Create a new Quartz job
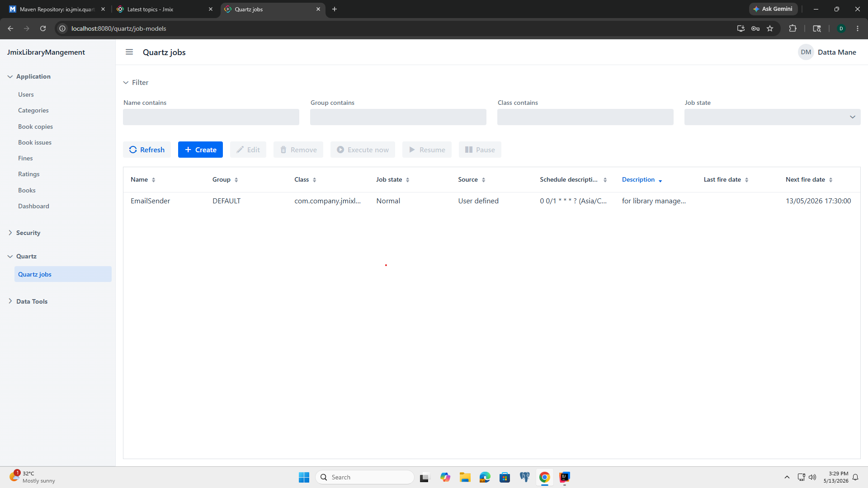This screenshot has height=488, width=868. [x=200, y=150]
